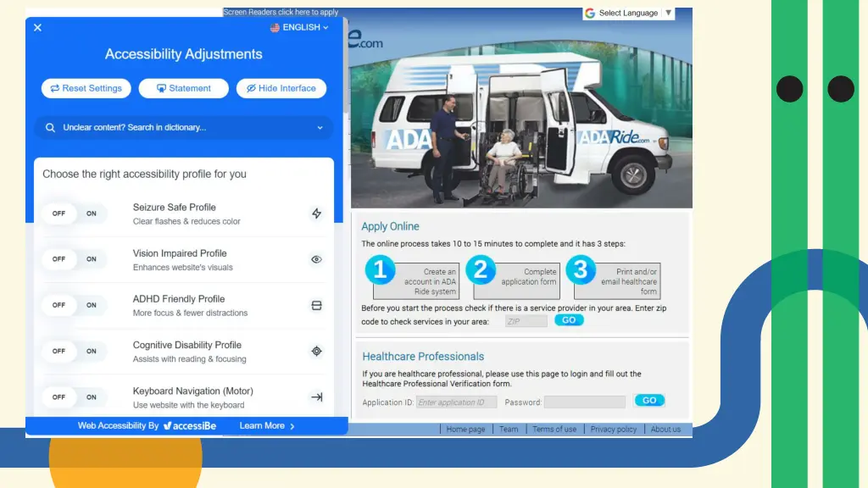Open the Privacy policy footer link
868x488 pixels.
[614, 430]
